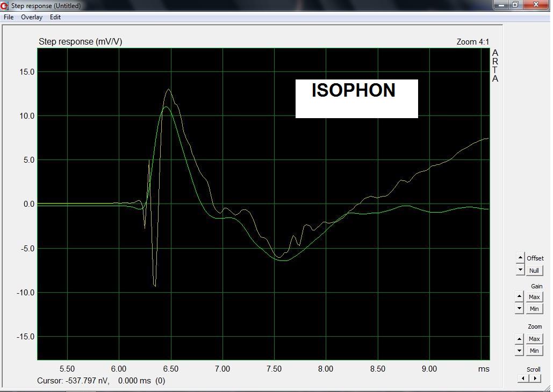Click the Offset up arrow
This screenshot has width=553, height=392.
(520, 257)
